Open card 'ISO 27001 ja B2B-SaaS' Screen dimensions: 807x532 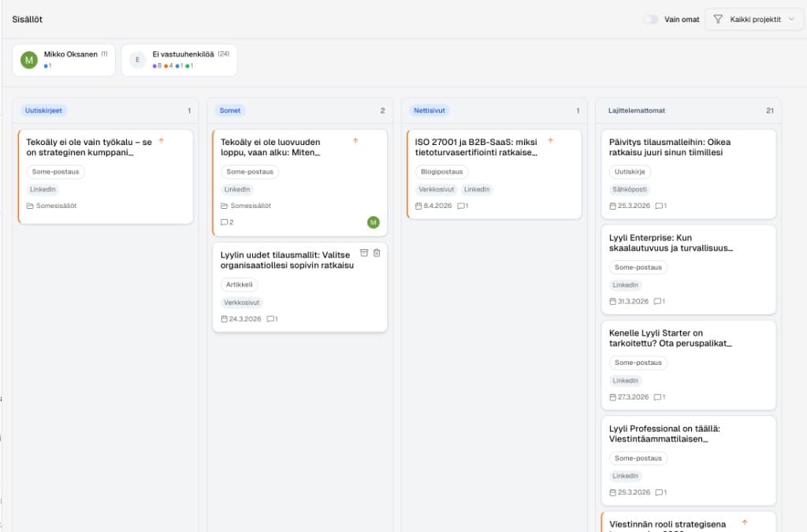tap(494, 174)
